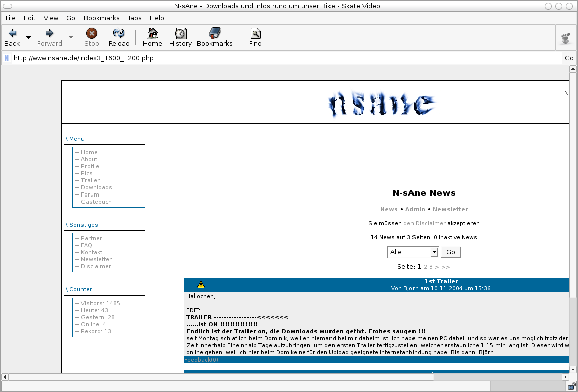
Task: Open the History clock icon
Action: [x=180, y=33]
